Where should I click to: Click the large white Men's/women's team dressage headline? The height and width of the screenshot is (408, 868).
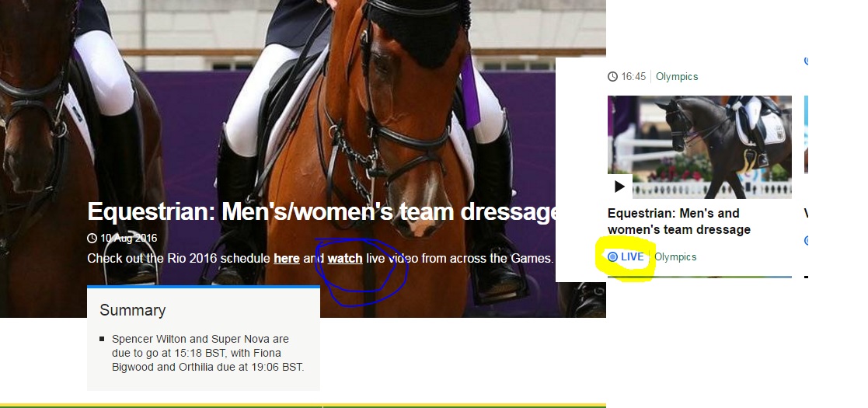point(322,211)
